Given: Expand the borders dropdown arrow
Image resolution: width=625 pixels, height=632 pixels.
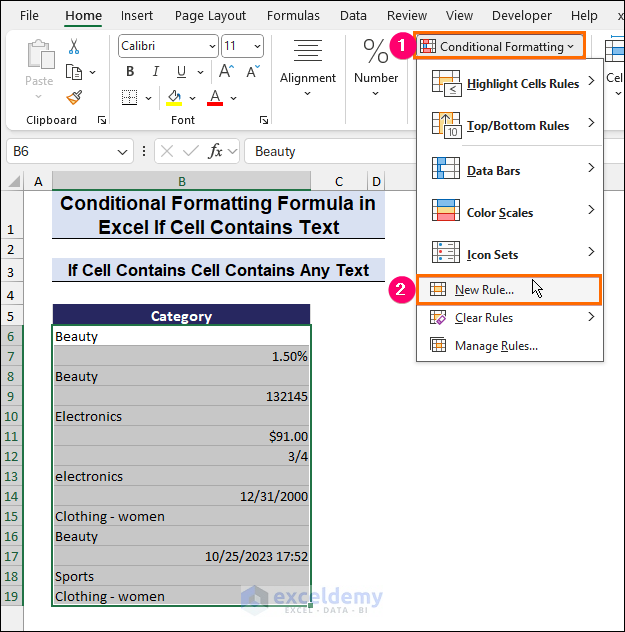Looking at the screenshot, I should [x=148, y=98].
